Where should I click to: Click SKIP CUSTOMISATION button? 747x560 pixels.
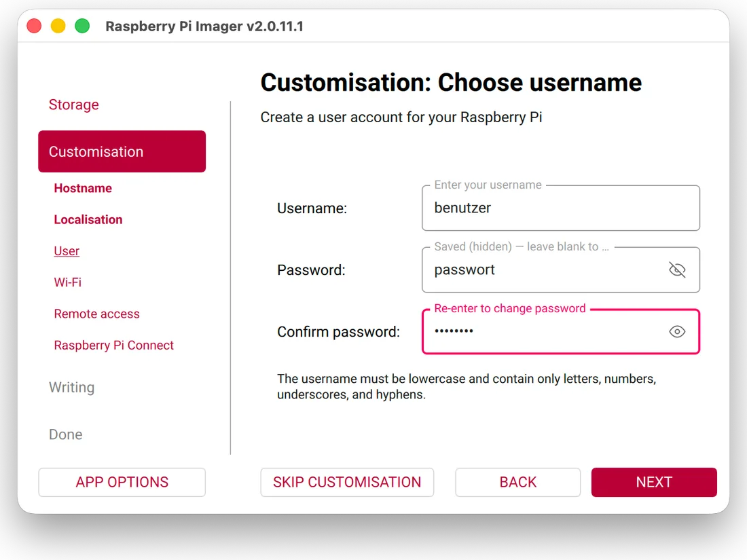(x=347, y=483)
